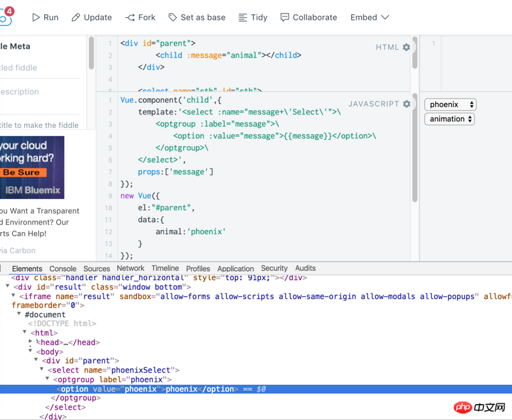Image resolution: width=512 pixels, height=420 pixels.
Task: Click the Tidy button label
Action: (259, 17)
